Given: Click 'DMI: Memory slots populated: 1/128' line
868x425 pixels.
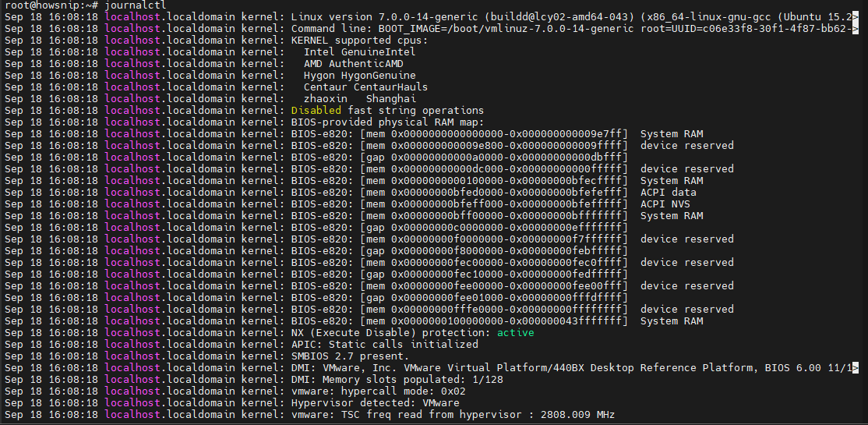Looking at the screenshot, I should tap(397, 380).
